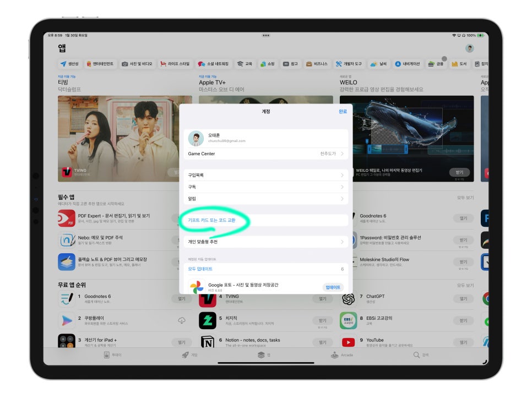Tap 모두 보기 beside the 무료 앱 순위 section
532x398 pixels.
point(465,286)
